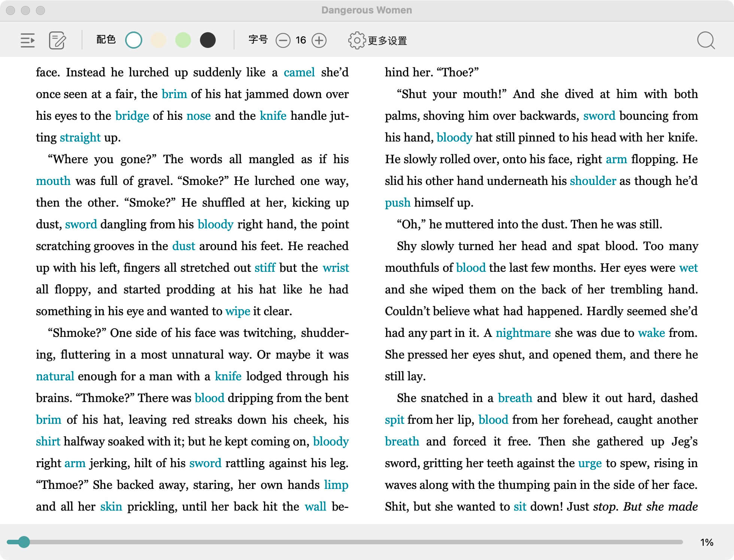This screenshot has width=734, height=560.
Task: Click the progress bar track middle
Action: pyautogui.click(x=345, y=542)
